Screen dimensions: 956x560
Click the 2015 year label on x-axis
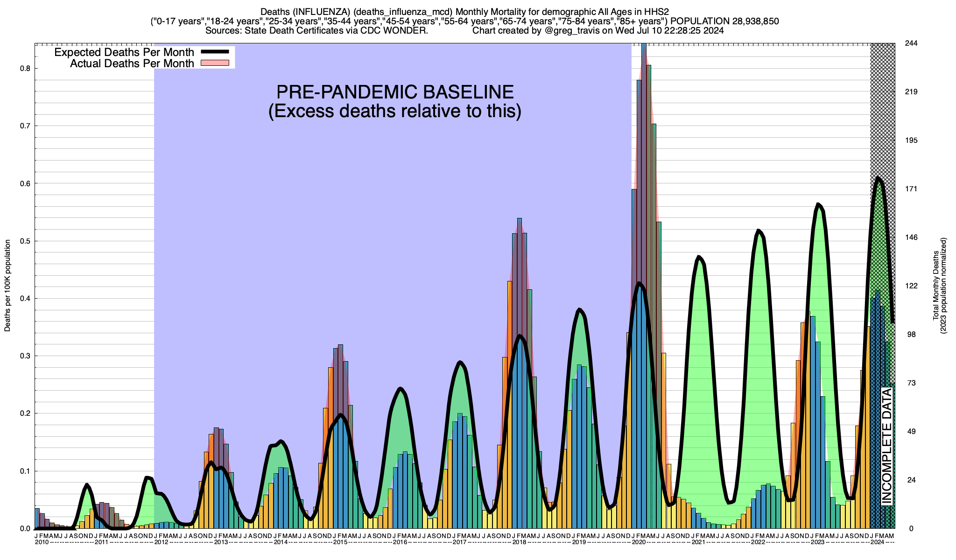coord(340,542)
